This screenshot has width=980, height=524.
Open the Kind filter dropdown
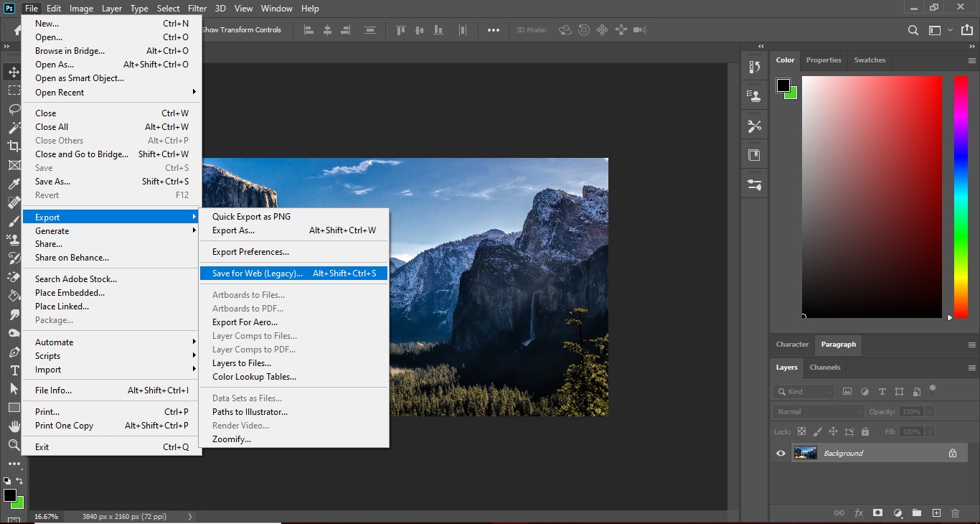[x=804, y=391]
